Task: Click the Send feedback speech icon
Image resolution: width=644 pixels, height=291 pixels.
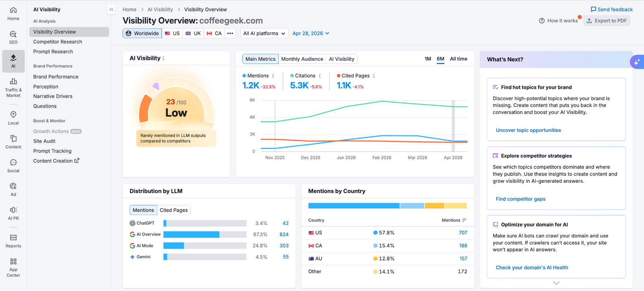Action: point(593,9)
